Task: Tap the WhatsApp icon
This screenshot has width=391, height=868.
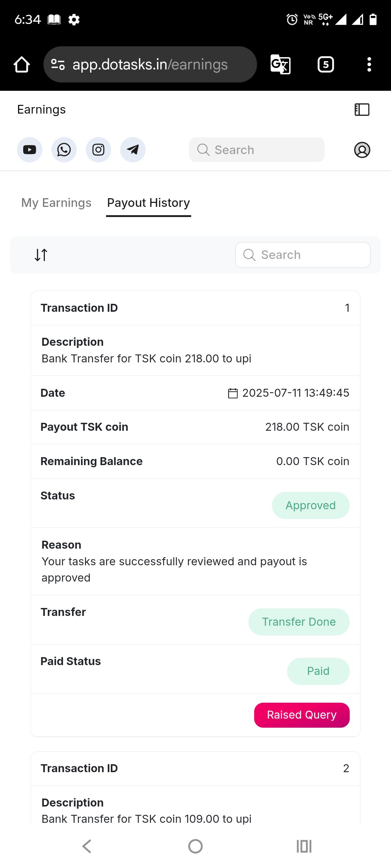Action: coord(64,150)
